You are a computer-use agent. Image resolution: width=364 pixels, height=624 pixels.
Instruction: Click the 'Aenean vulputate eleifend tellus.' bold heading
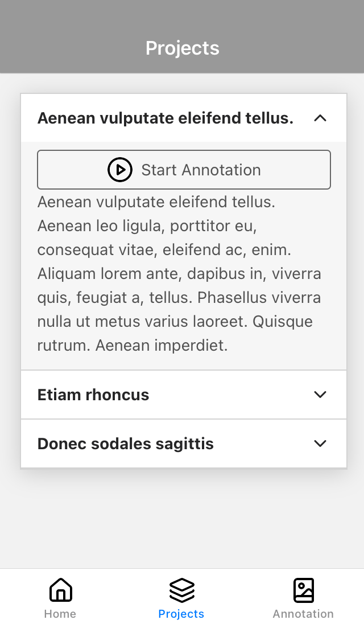166,118
